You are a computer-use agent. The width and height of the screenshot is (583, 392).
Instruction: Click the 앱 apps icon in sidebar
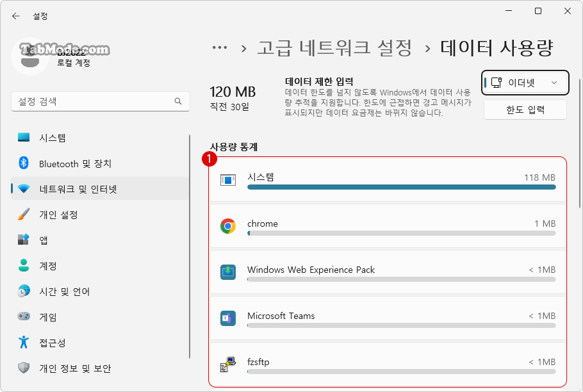24,240
